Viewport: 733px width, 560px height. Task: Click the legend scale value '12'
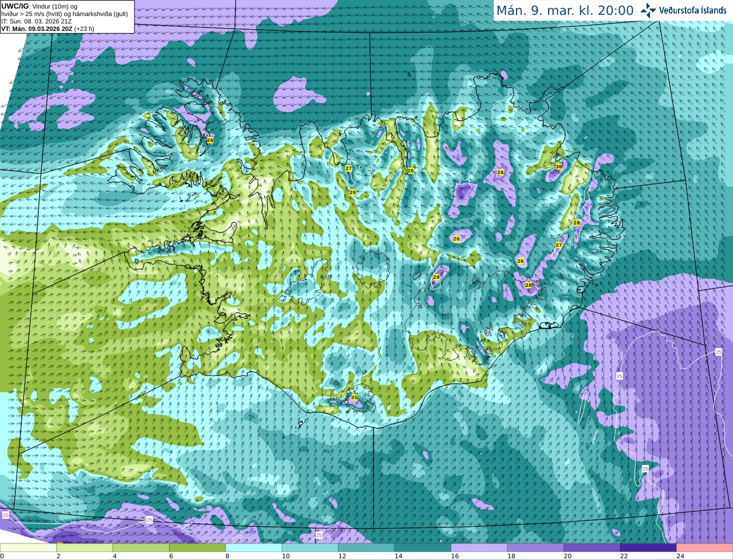tap(342, 556)
